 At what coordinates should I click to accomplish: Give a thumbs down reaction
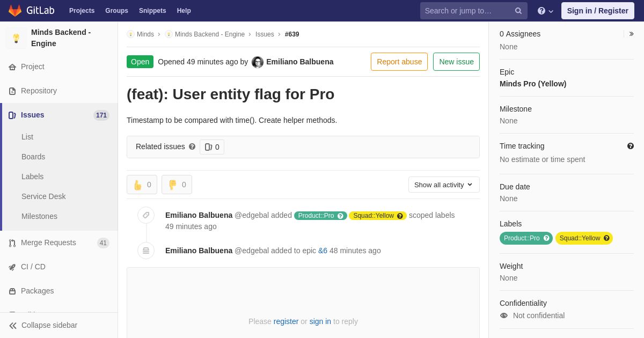coord(177,185)
